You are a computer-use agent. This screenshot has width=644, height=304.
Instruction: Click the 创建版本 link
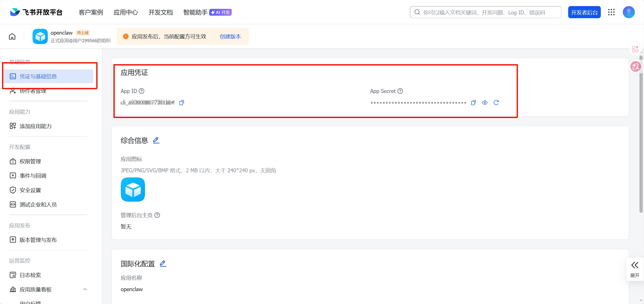click(x=230, y=37)
